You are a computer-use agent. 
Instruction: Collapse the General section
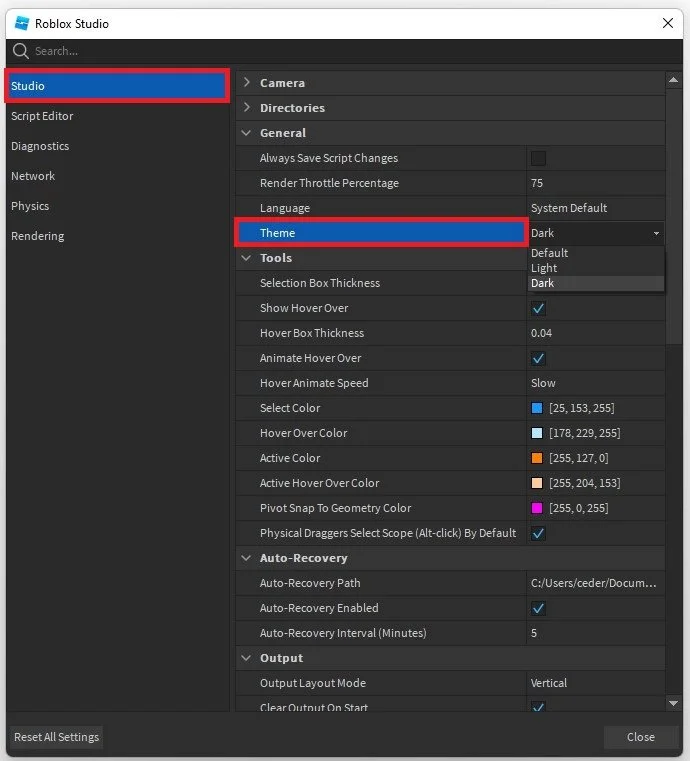click(246, 132)
